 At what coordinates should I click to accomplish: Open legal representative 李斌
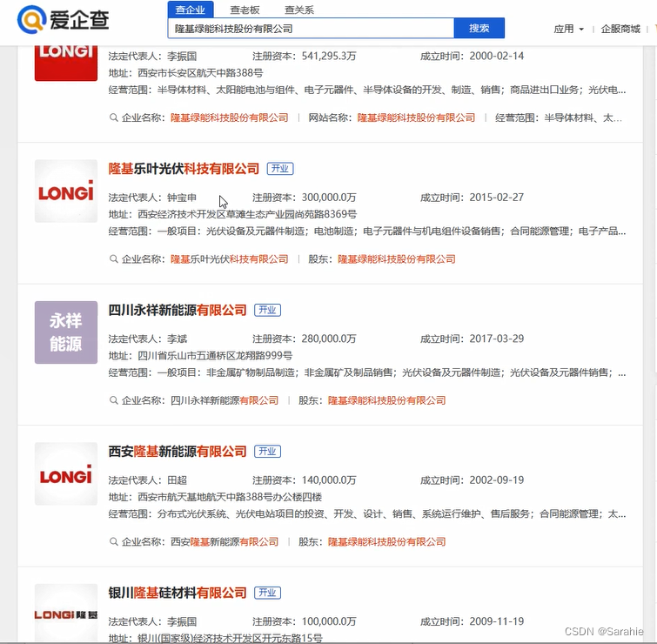click(x=177, y=339)
